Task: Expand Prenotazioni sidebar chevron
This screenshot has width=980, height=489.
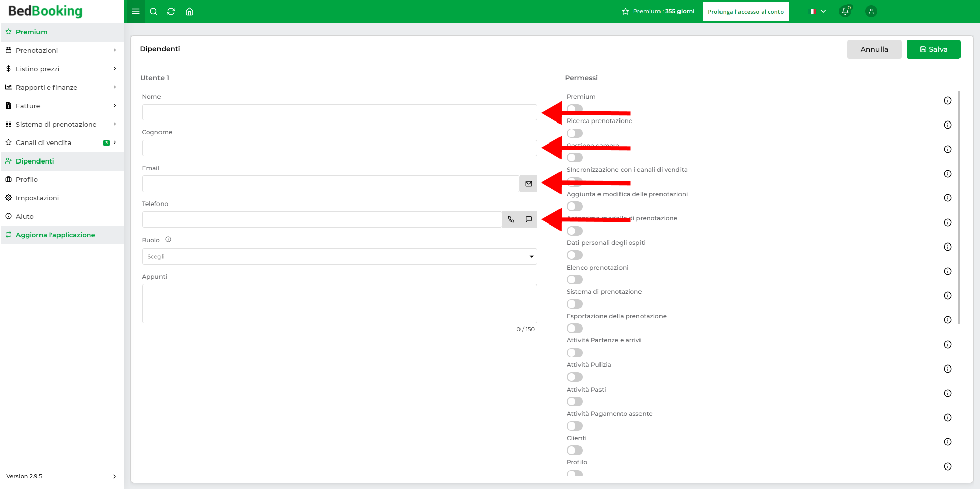Action: point(115,50)
